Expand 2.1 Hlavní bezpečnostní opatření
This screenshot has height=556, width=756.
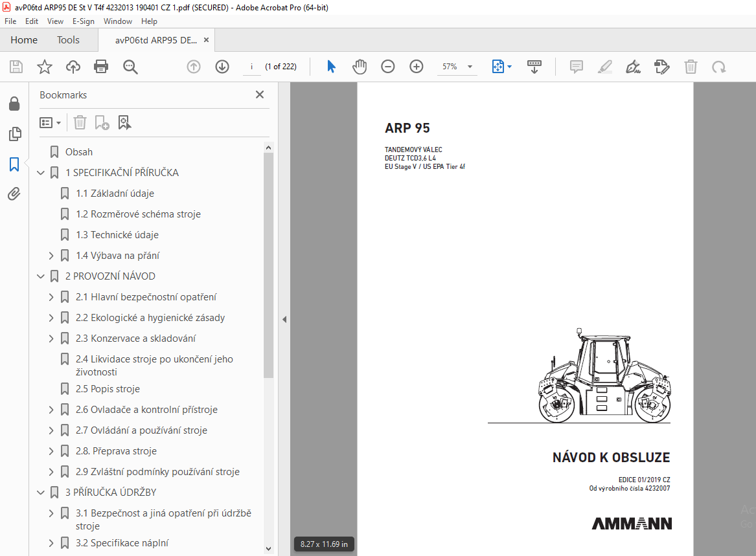51,297
